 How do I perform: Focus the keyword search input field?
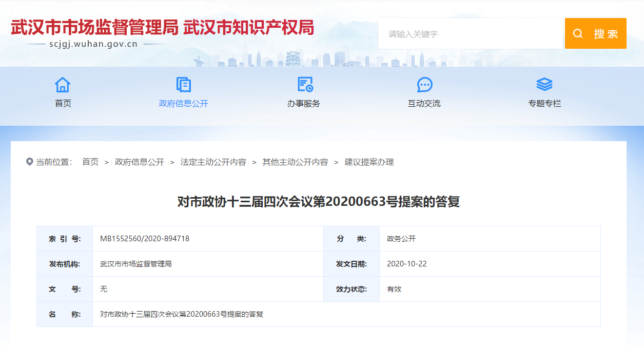pos(471,34)
